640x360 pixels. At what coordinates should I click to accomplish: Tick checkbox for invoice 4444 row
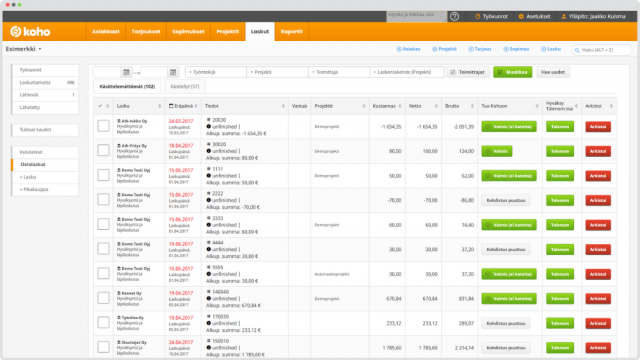(x=103, y=249)
